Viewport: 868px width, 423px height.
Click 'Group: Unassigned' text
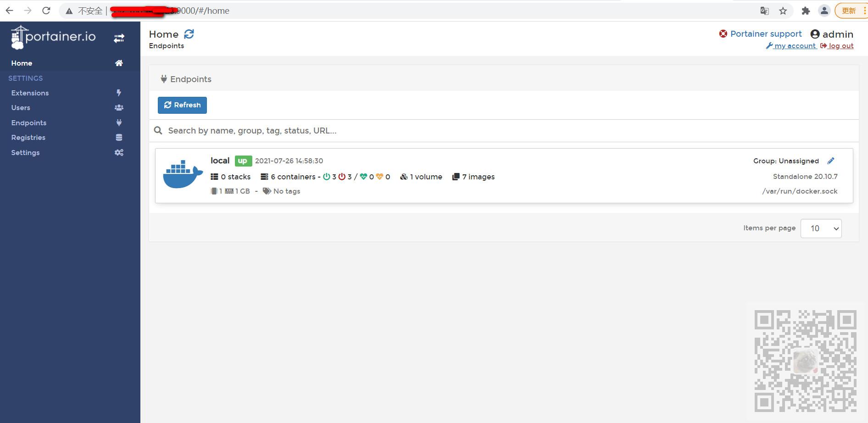point(786,161)
